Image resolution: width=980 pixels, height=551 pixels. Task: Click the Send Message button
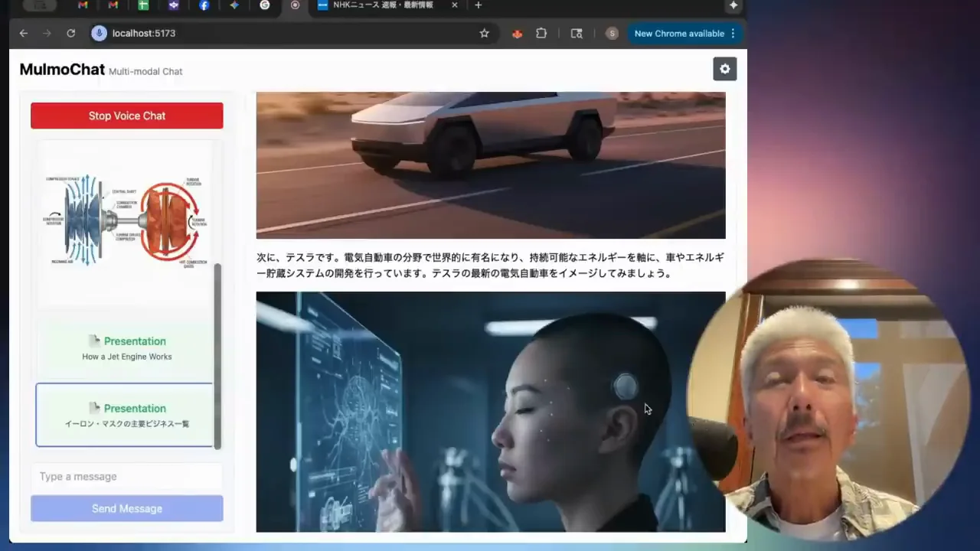127,509
